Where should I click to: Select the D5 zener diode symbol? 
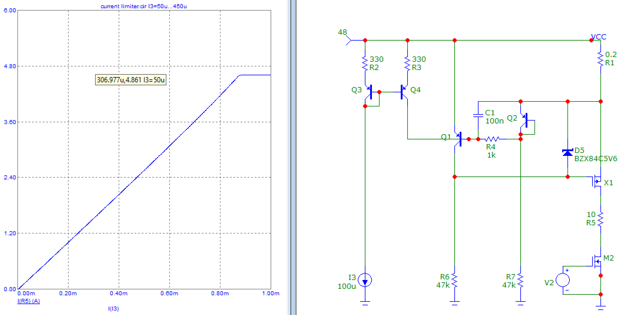568,153
